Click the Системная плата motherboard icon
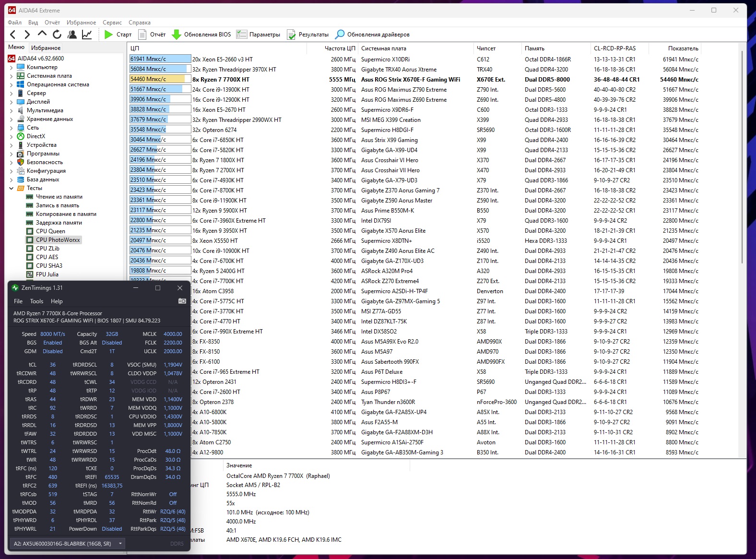The width and height of the screenshot is (756, 559). point(21,76)
